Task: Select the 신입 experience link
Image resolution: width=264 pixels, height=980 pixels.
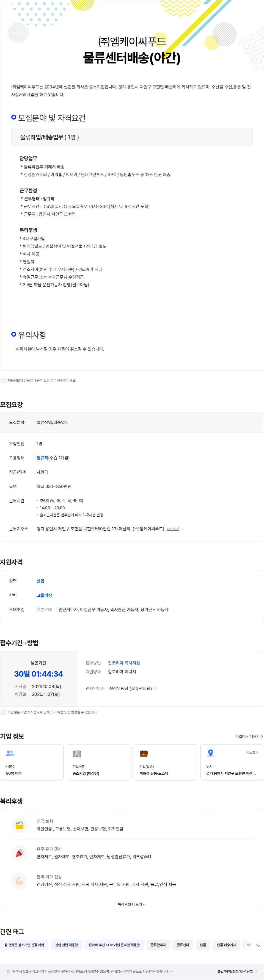Action: [x=40, y=581]
